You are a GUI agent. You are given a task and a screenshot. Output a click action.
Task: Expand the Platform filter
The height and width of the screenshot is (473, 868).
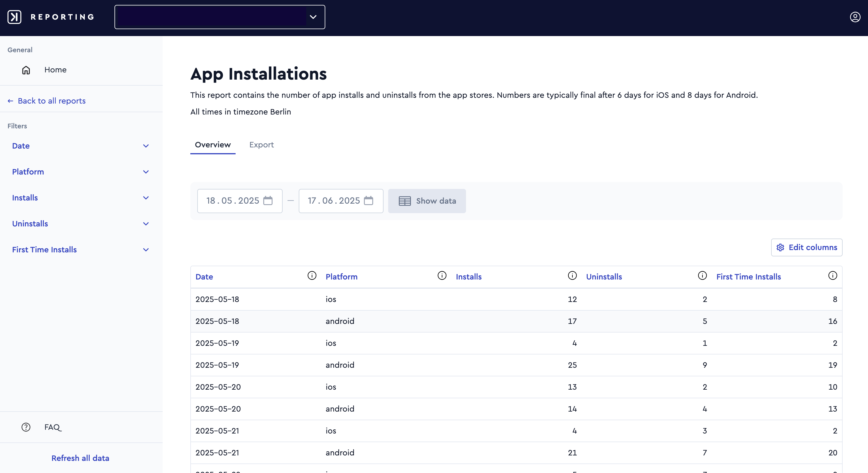(x=81, y=172)
